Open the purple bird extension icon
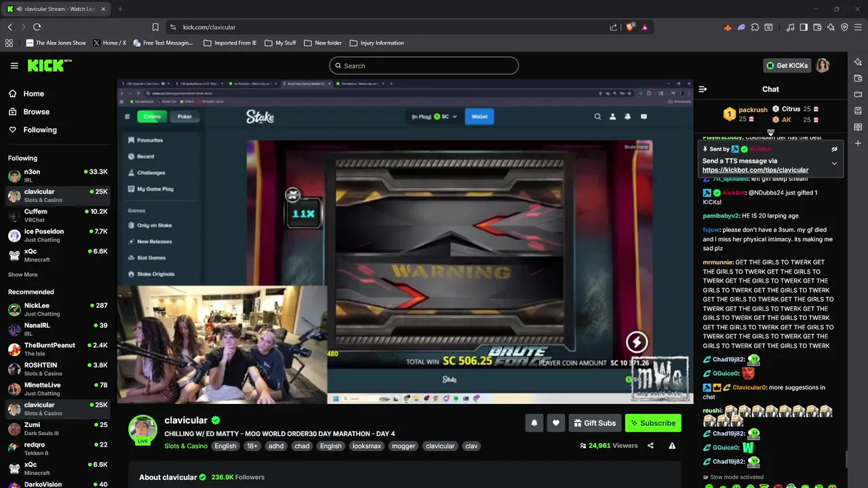The image size is (868, 488). click(741, 27)
